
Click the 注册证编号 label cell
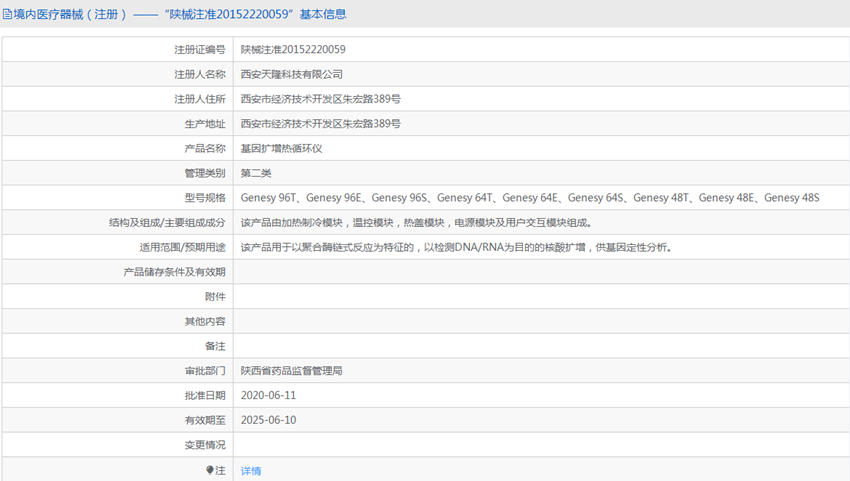199,49
